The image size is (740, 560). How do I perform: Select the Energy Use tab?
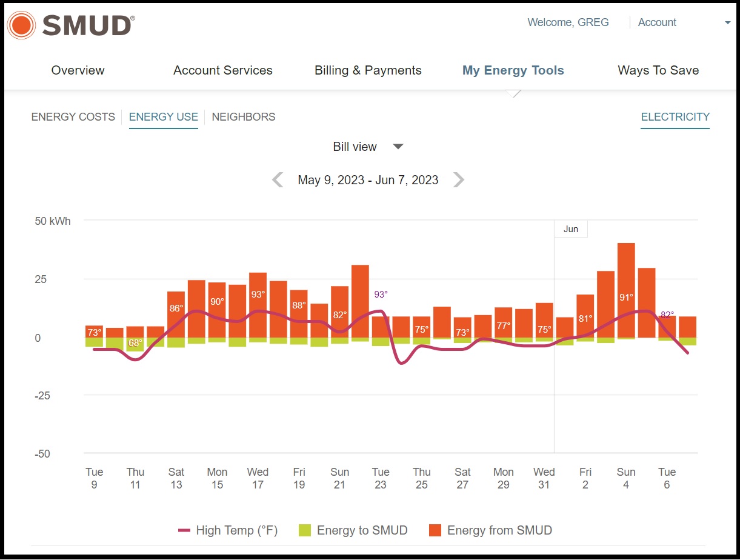(x=163, y=117)
